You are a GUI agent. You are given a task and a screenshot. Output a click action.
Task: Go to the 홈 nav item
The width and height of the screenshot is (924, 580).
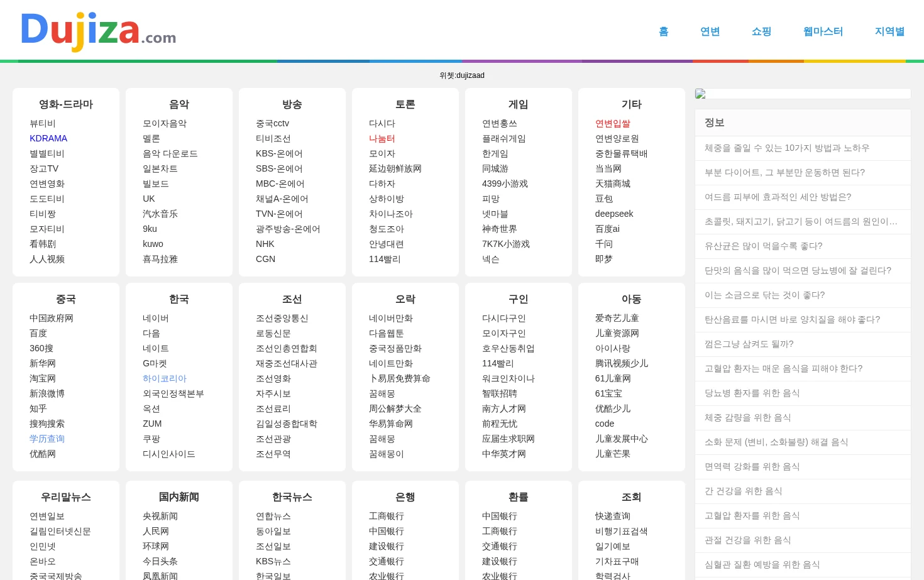point(664,31)
